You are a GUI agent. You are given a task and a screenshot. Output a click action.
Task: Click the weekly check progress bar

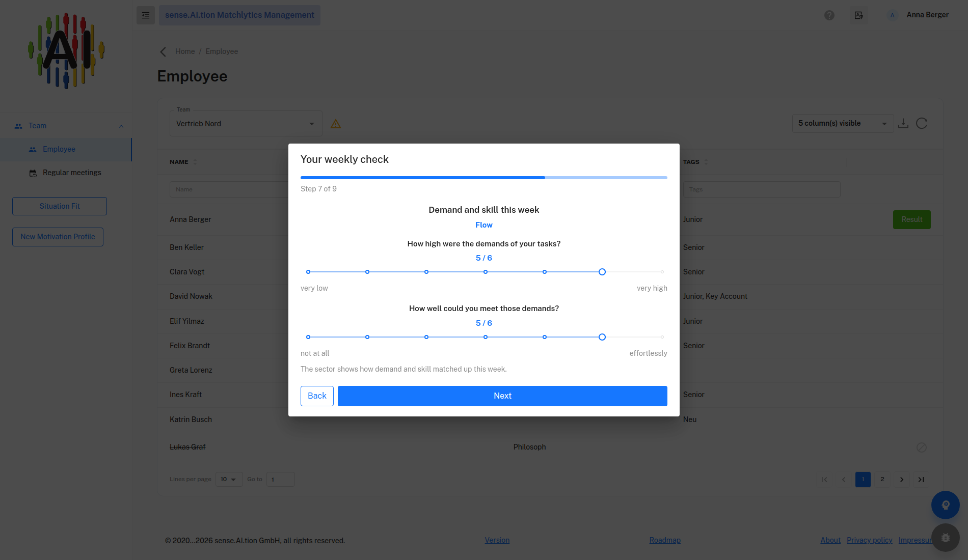click(484, 178)
